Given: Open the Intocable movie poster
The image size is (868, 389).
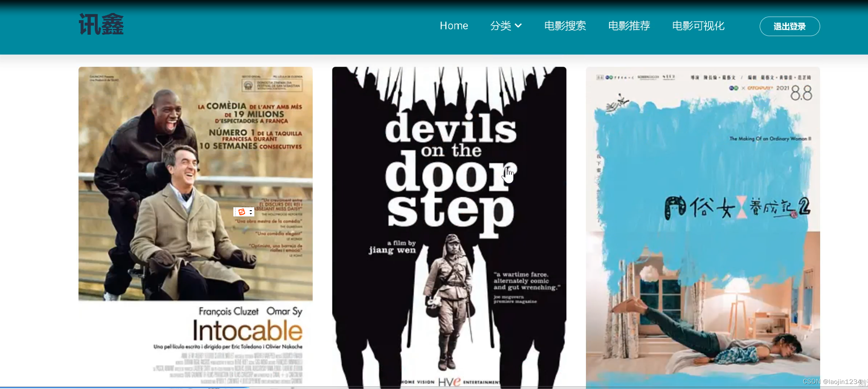Looking at the screenshot, I should (x=196, y=227).
